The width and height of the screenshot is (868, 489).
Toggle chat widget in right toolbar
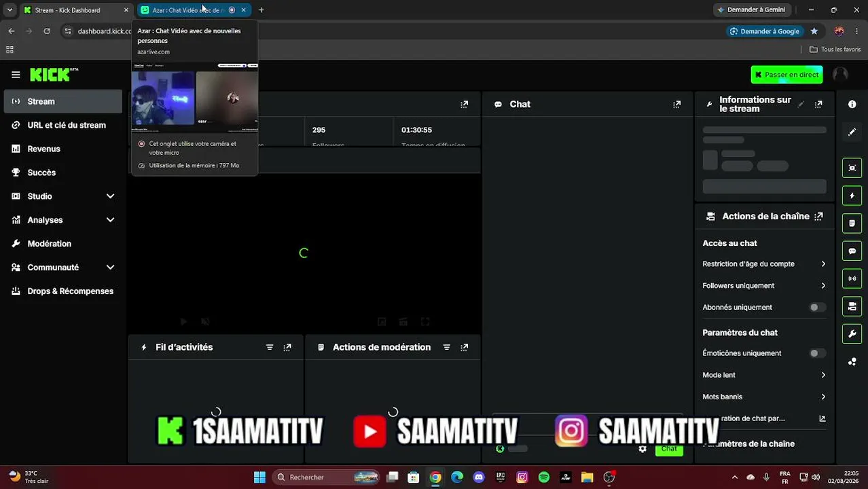point(852,251)
